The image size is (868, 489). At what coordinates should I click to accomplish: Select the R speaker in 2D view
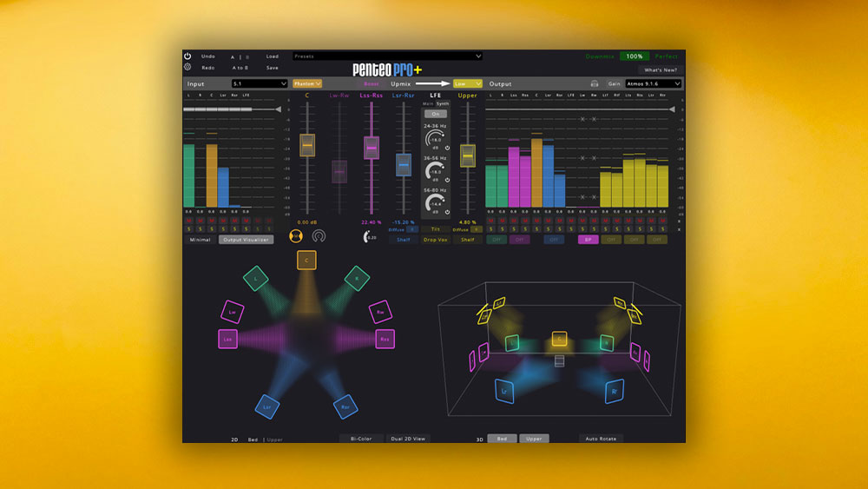click(x=357, y=278)
